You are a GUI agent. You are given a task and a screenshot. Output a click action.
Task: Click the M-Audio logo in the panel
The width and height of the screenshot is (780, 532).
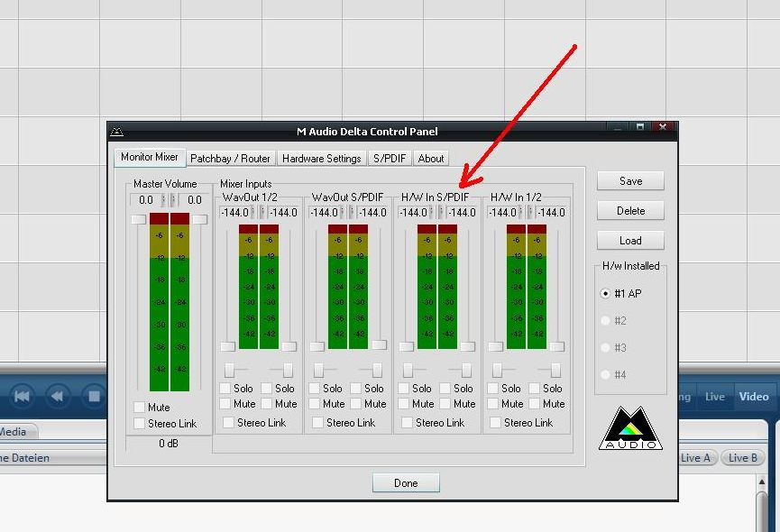(x=630, y=428)
